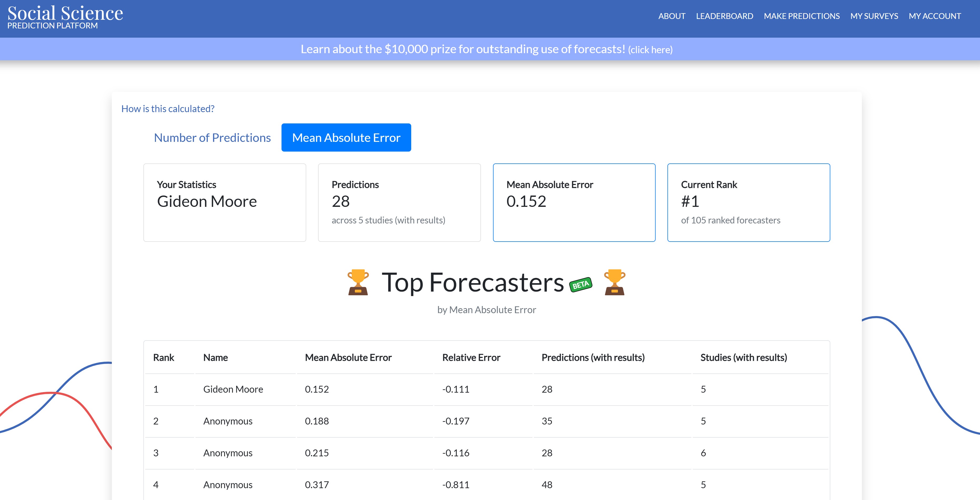Click 'across 5 studies (with results)' text

point(388,220)
